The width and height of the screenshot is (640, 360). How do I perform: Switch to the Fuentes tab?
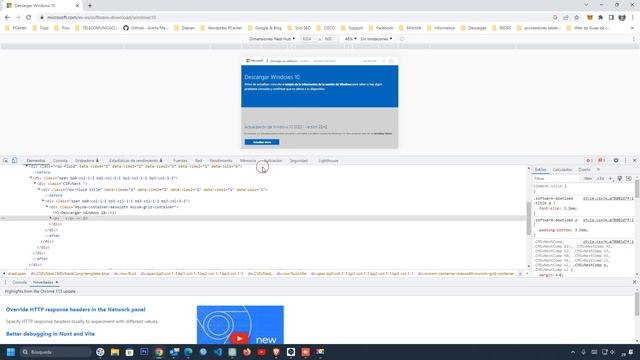point(180,161)
